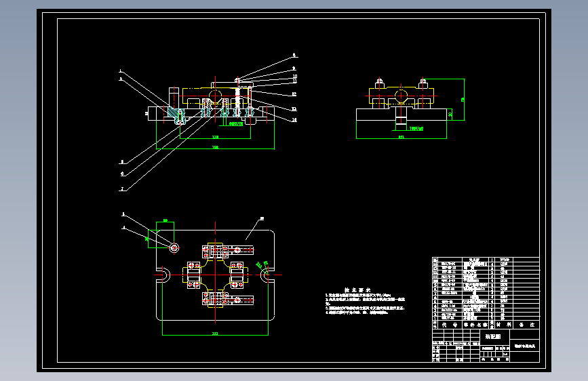
Task: Select balloon number 6 leader label
Action: pos(122,174)
